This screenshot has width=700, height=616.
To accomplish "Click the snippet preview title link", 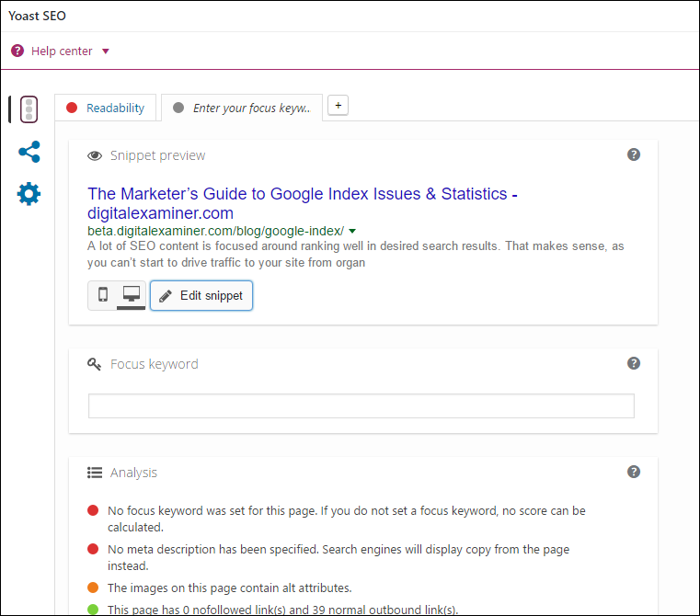I will (x=303, y=203).
